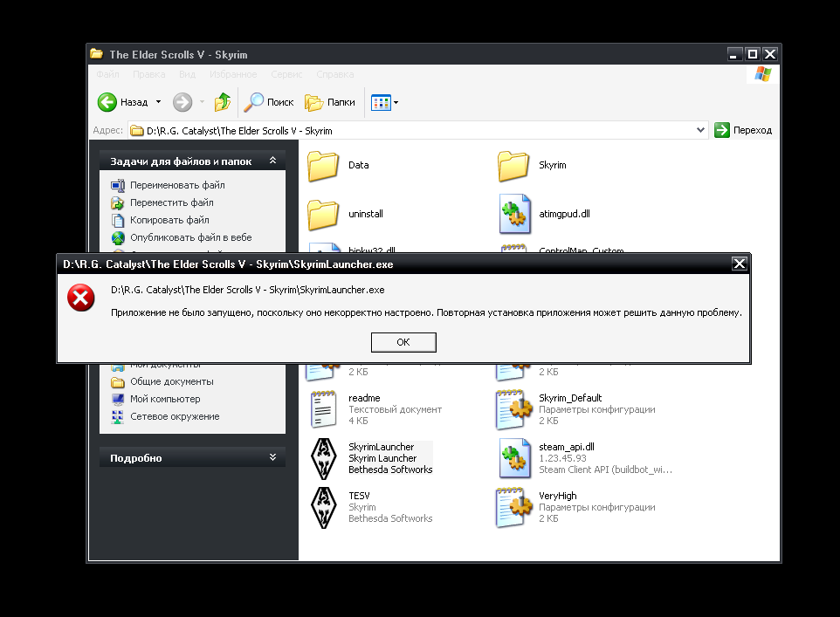This screenshot has height=617, width=840.
Task: Click the Переход go button
Action: [743, 130]
